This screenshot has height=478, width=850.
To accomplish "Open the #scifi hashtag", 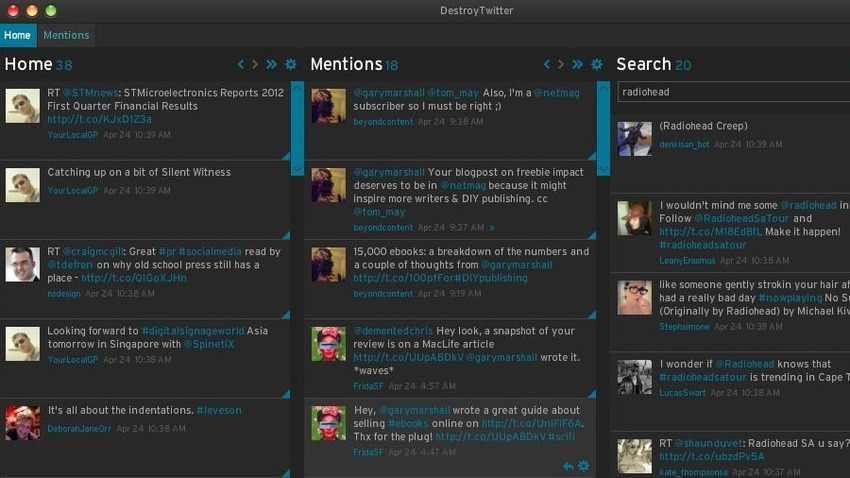I will [561, 437].
